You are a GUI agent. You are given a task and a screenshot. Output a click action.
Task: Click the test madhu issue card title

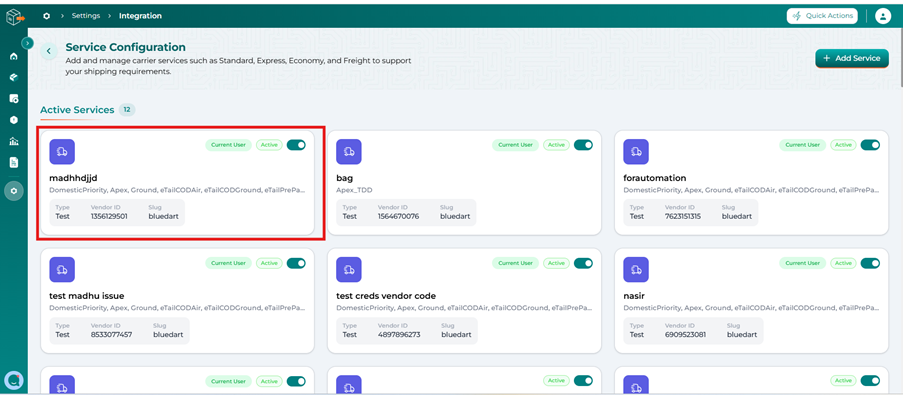click(87, 296)
